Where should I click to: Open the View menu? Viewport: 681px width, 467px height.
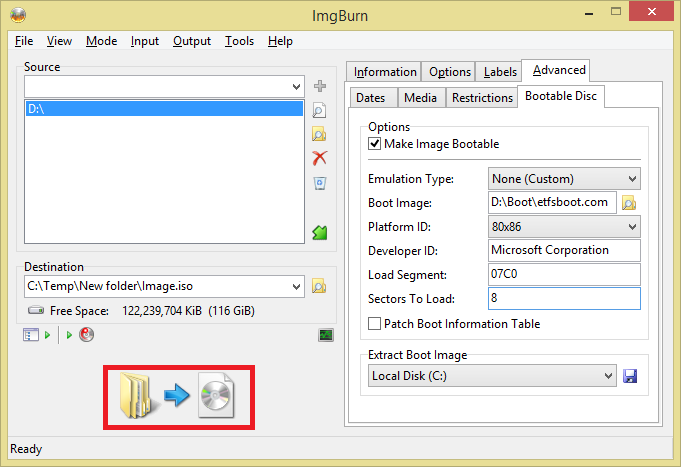[x=60, y=41]
